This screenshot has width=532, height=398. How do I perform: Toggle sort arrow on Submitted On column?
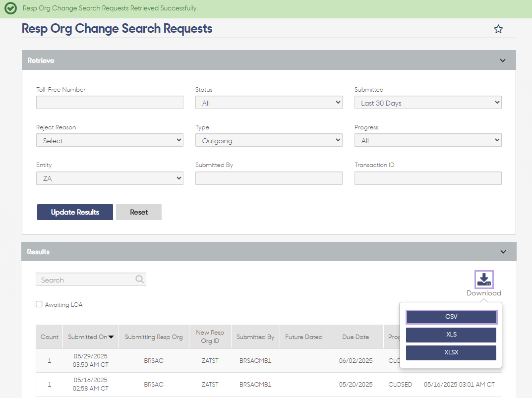111,337
